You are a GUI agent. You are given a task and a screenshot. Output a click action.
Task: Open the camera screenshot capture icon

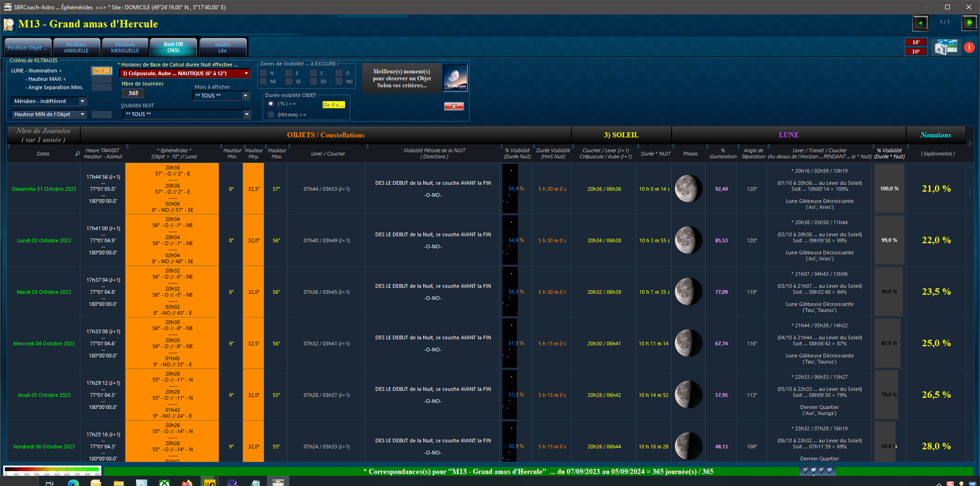[945, 47]
